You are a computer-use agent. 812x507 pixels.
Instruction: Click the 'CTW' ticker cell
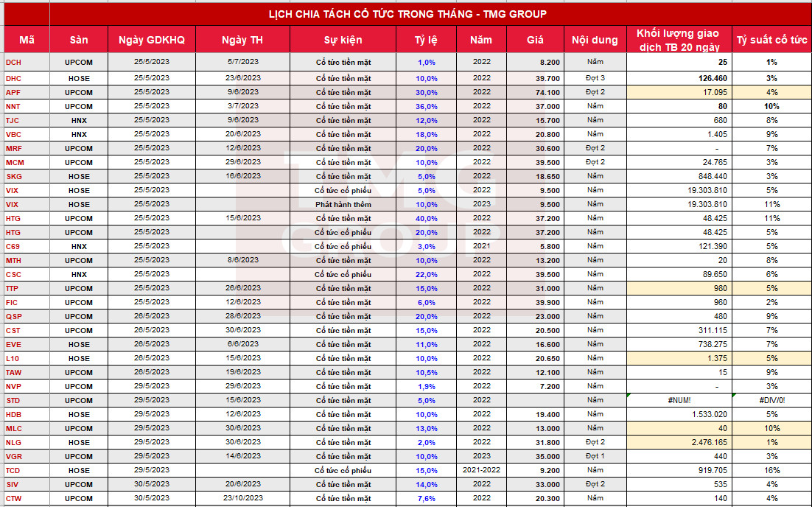pyautogui.click(x=27, y=498)
